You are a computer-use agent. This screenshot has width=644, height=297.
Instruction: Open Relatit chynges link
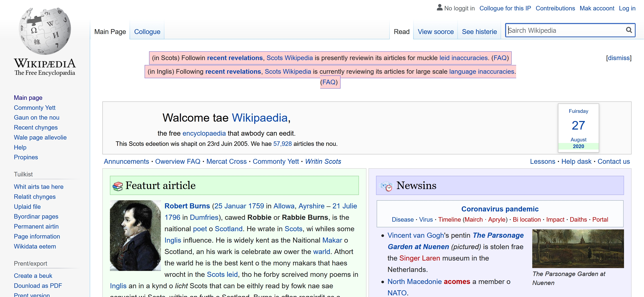(34, 197)
